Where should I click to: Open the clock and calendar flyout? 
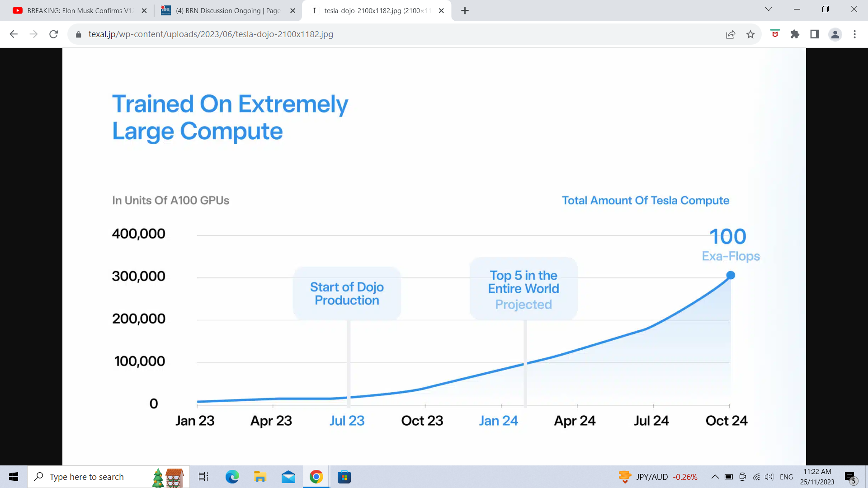(x=817, y=477)
